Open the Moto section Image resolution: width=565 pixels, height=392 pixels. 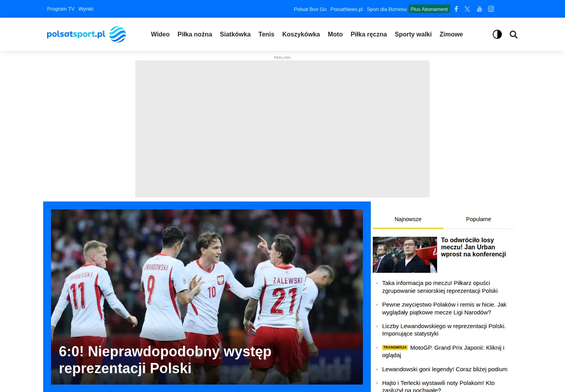coord(335,34)
